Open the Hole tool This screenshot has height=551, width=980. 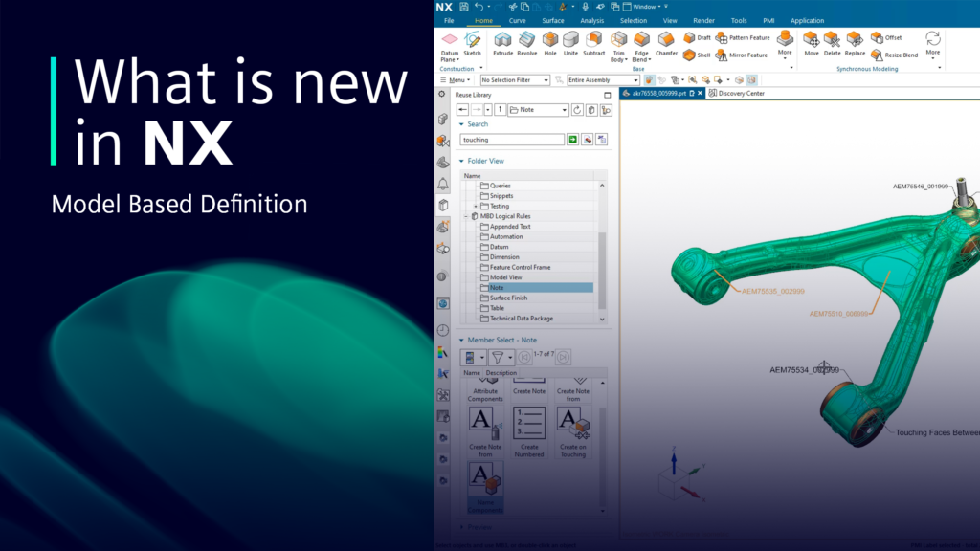549,40
